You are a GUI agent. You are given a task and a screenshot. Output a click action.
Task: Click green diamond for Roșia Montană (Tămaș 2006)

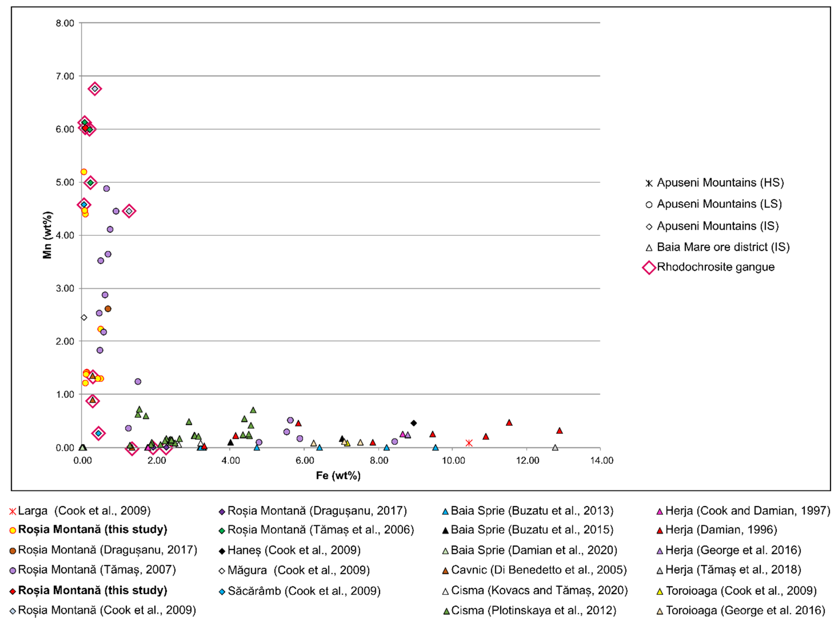pos(222,531)
